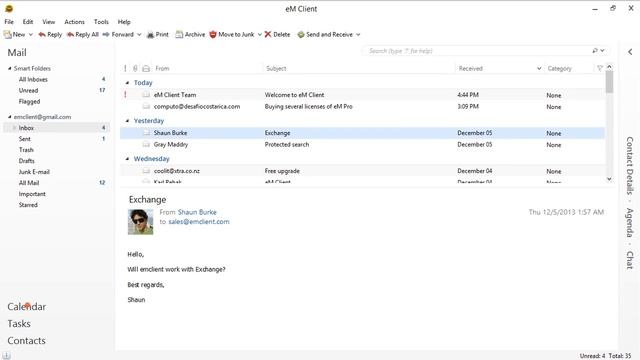
Task: Open the Edit menu
Action: coord(28,22)
